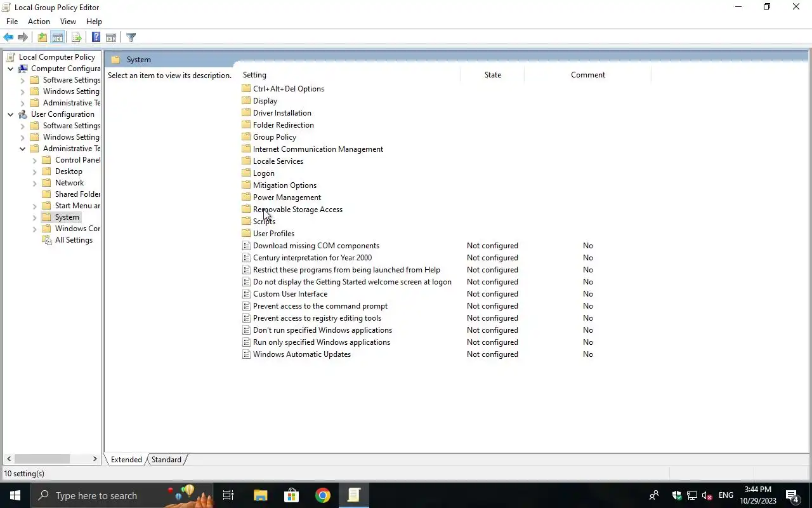Viewport: 812px width, 508px height.
Task: Collapse the Computer Configuration node
Action: click(x=11, y=69)
